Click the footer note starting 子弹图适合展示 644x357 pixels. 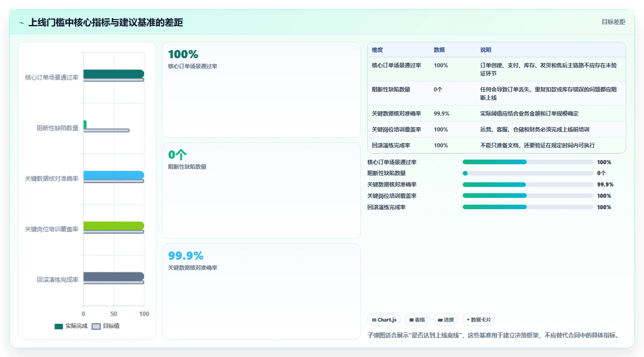point(493,336)
